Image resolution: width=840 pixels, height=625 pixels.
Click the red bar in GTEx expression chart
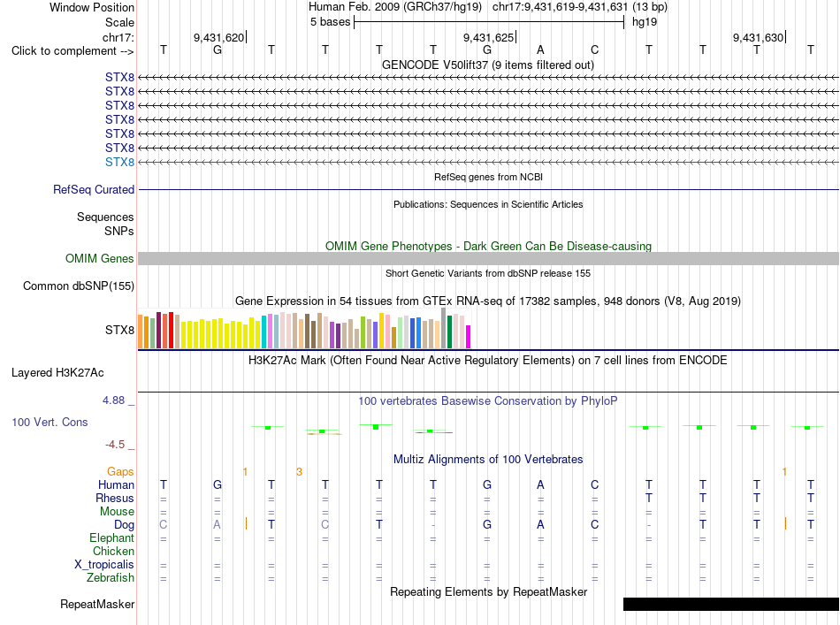(x=171, y=331)
